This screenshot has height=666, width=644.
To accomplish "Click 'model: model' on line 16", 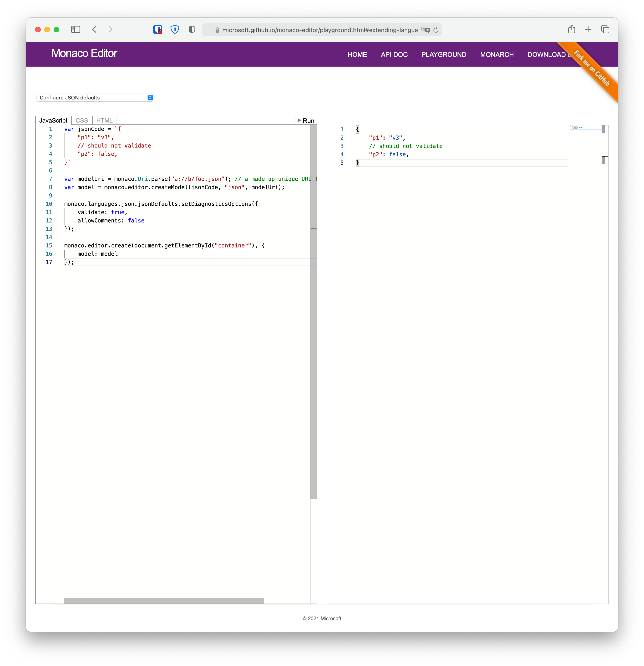I will (x=98, y=254).
